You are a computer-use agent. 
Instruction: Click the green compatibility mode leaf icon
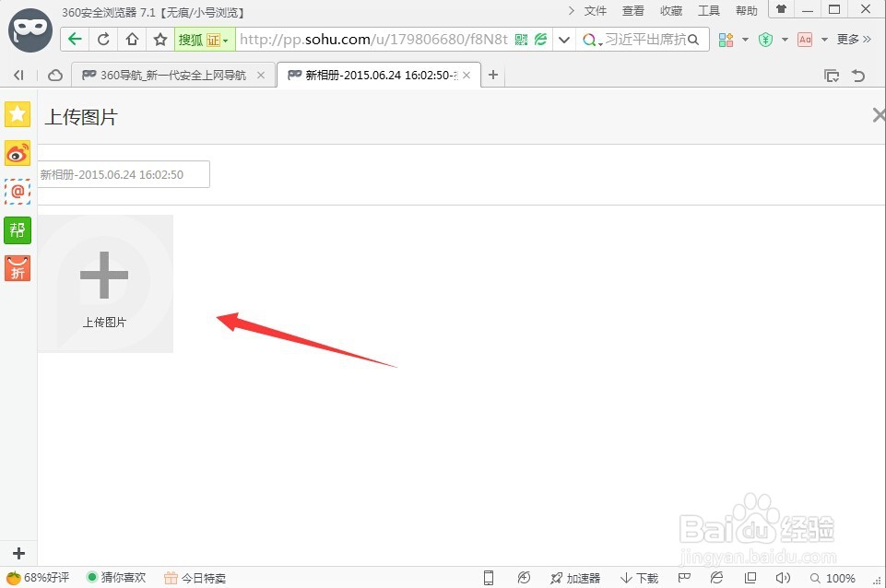tap(541, 40)
